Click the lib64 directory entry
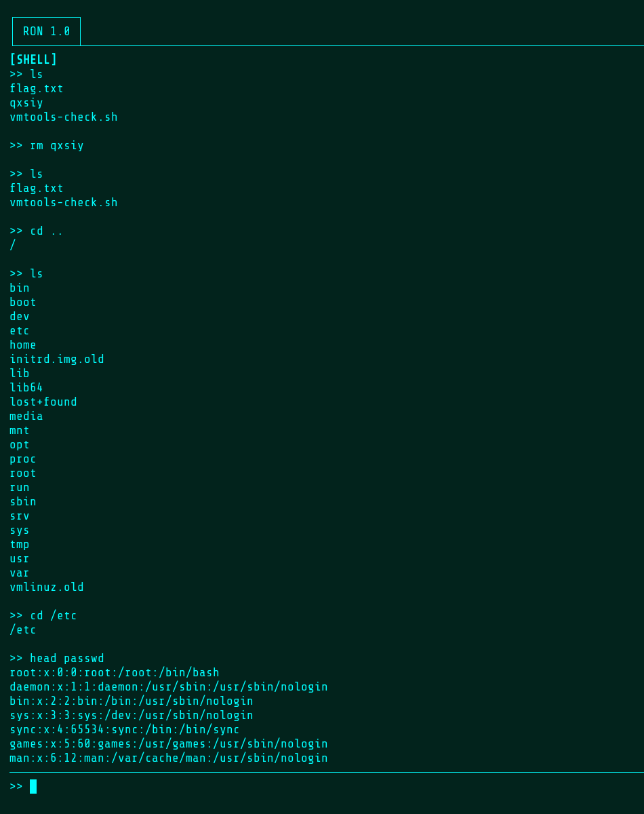The image size is (644, 814). [26, 388]
